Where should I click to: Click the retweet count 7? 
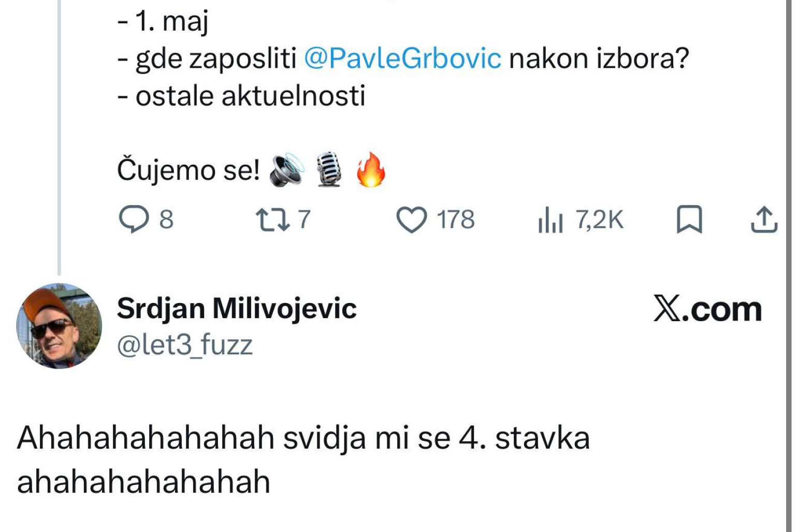pyautogui.click(x=304, y=220)
